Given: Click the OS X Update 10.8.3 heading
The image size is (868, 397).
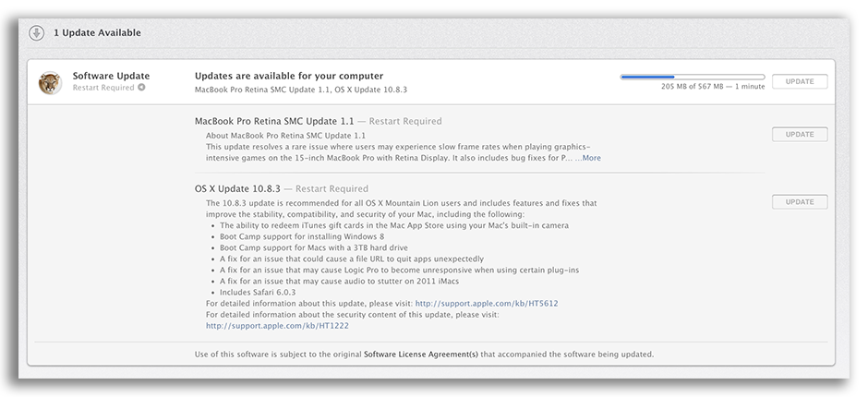Looking at the screenshot, I should (x=236, y=188).
